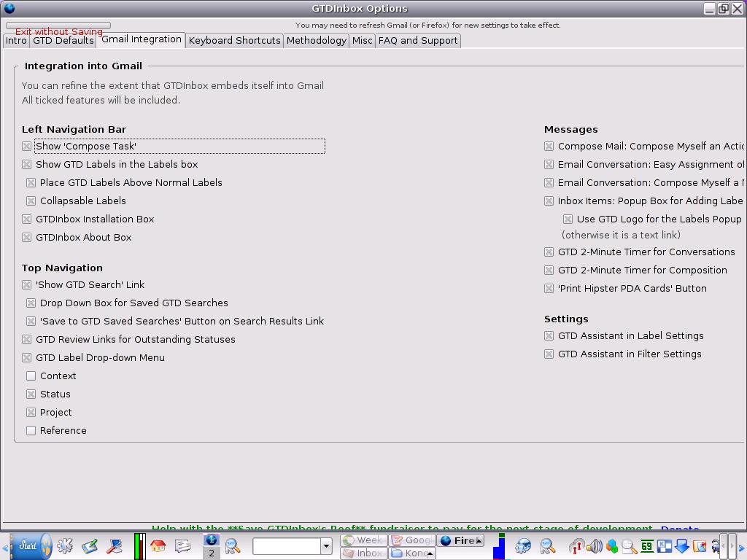Expand the Fire taskbar group arrow
Viewport: 747px width, 560px height.
(479, 540)
